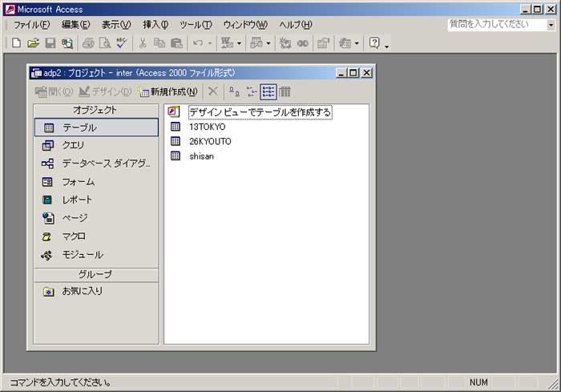Select the レポート (Report) object type
The width and height of the screenshot is (561, 392).
tap(77, 200)
